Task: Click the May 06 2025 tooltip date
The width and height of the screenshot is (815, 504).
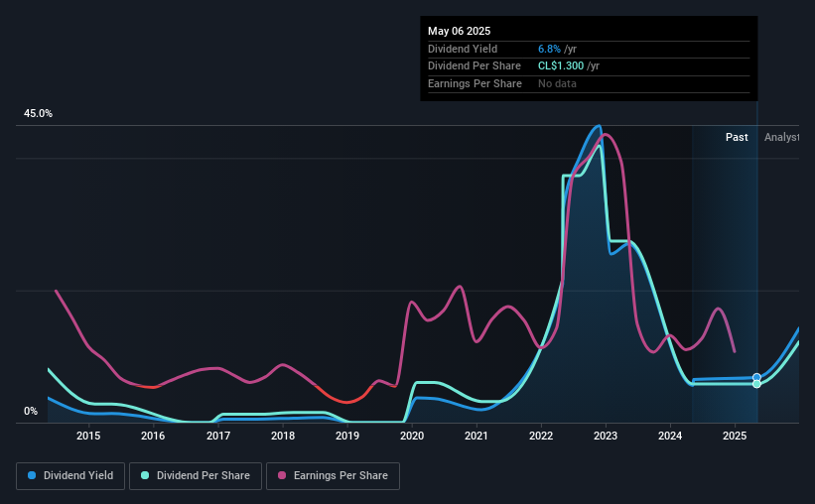Action: point(459,31)
